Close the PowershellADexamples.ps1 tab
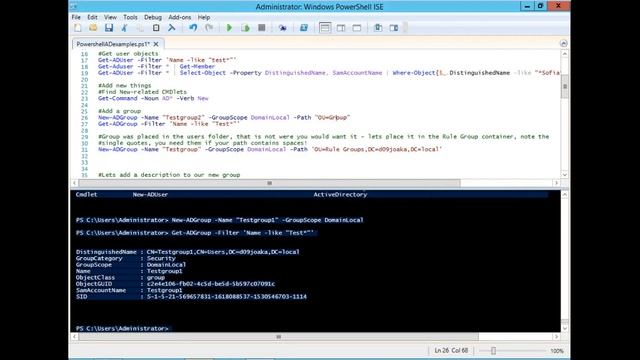Viewport: 640px width, 360px height. [x=156, y=44]
